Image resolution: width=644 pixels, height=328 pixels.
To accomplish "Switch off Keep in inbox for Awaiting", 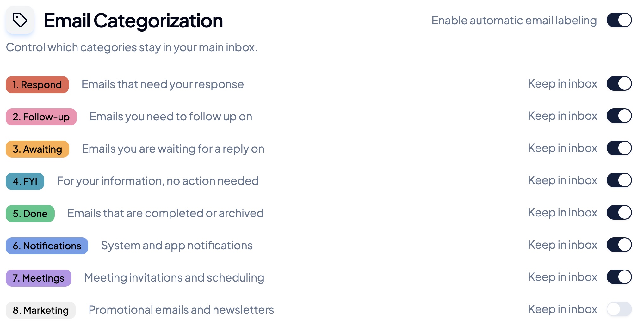I will pyautogui.click(x=619, y=148).
